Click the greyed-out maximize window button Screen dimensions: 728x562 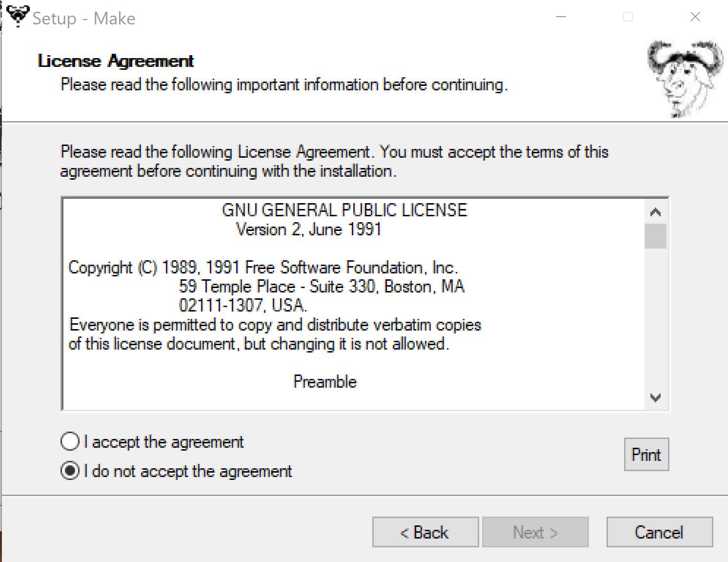click(628, 17)
